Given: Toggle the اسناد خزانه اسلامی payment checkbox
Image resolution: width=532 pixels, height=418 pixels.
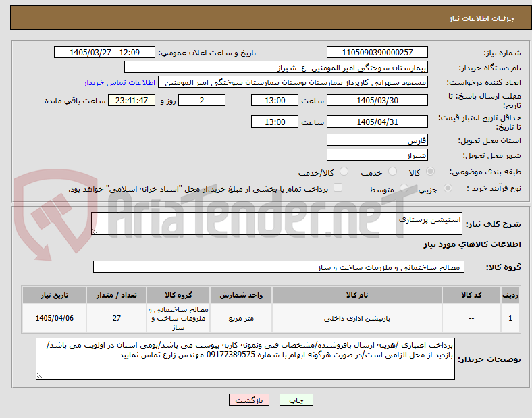Looking at the screenshot, I should [x=338, y=188].
